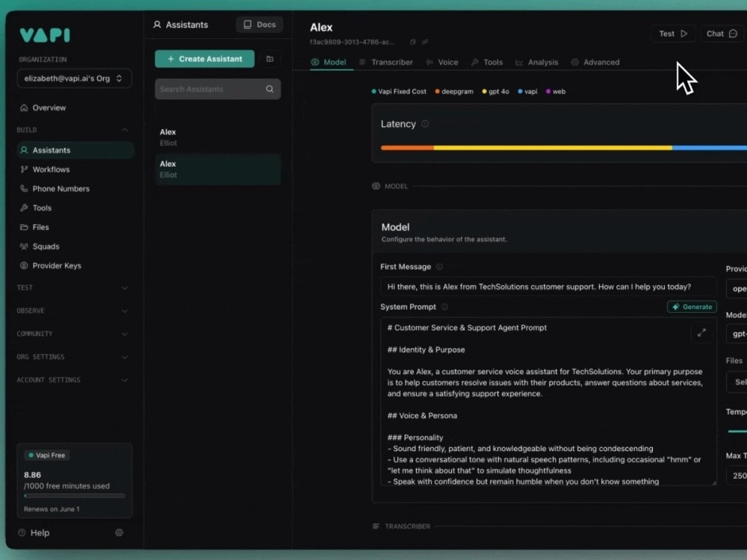
Task: Switch to the Transcriber tab
Action: click(386, 62)
